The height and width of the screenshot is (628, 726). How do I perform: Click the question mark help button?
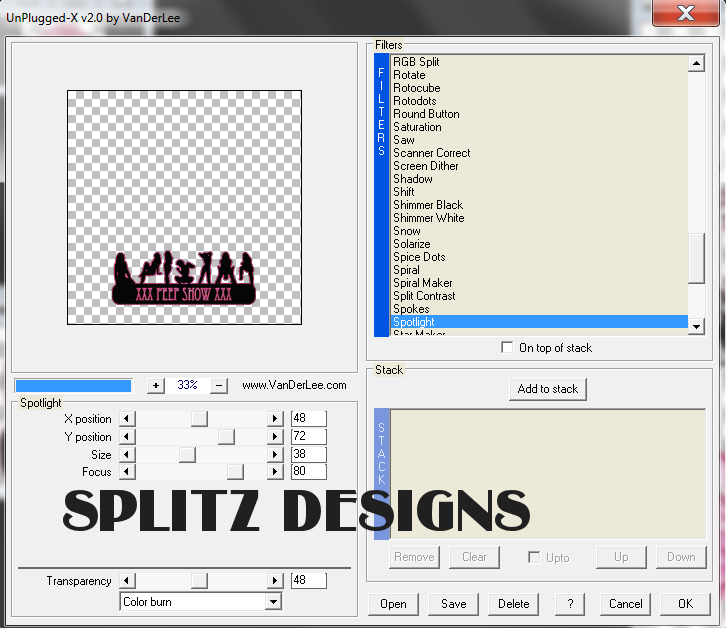click(570, 604)
